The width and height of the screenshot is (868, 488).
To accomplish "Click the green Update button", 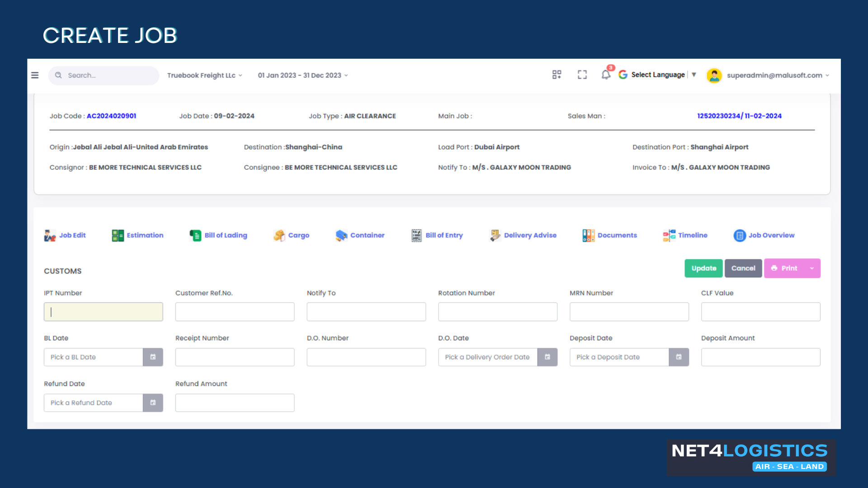I will 703,268.
